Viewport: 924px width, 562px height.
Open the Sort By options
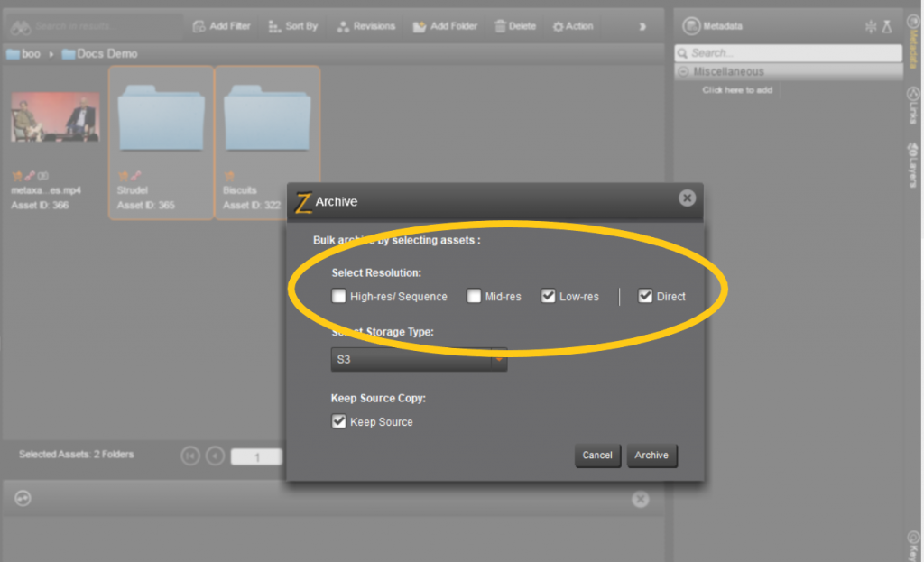pyautogui.click(x=274, y=26)
